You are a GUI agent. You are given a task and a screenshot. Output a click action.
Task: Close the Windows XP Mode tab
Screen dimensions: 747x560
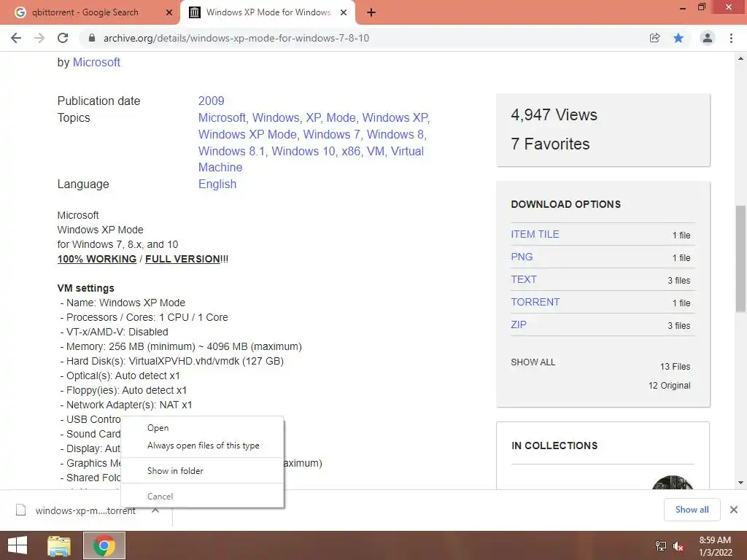pyautogui.click(x=344, y=12)
